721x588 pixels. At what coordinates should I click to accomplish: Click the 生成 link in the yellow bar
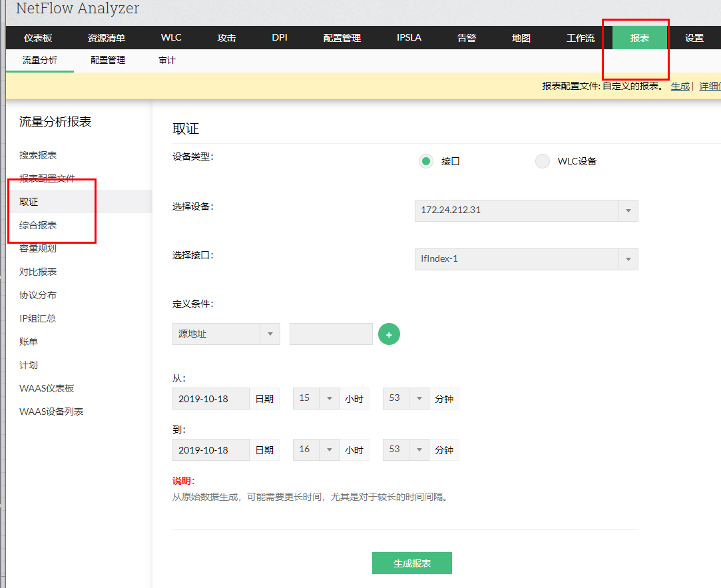tap(680, 86)
